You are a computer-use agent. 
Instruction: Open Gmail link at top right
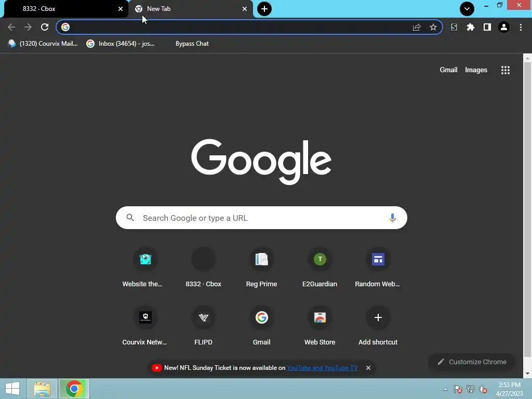448,70
